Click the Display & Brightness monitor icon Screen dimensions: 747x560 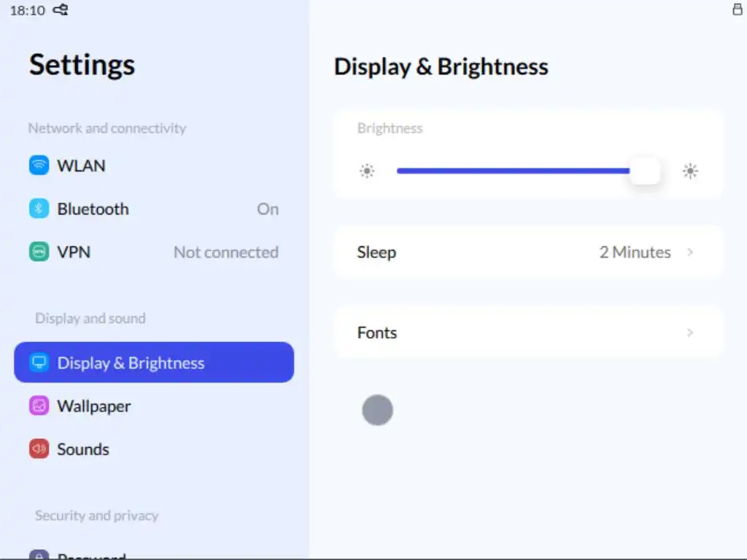[39, 362]
